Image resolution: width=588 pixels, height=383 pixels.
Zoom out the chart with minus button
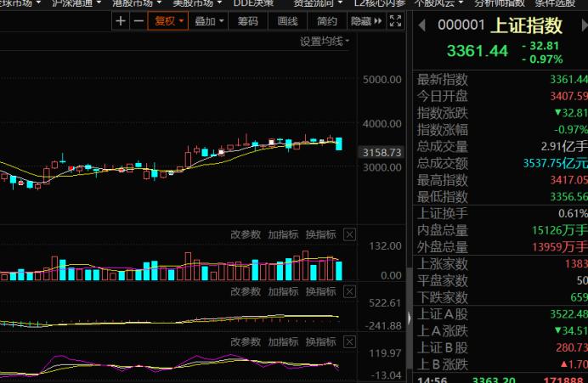[138, 20]
